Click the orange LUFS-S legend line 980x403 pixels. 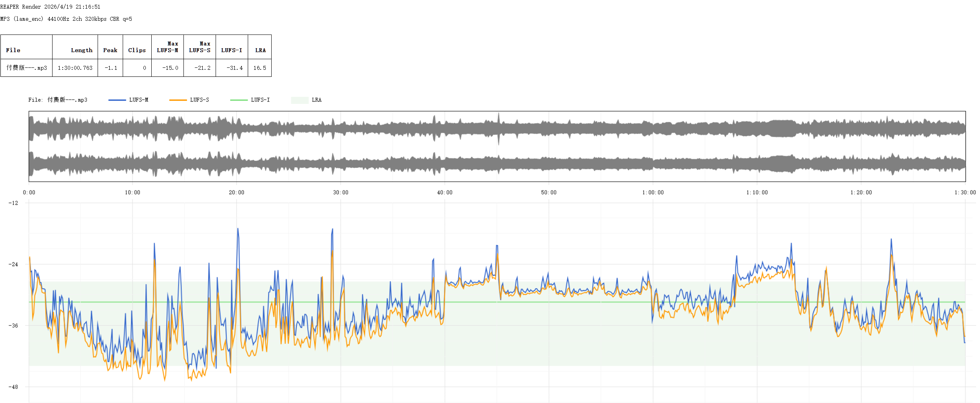point(178,100)
